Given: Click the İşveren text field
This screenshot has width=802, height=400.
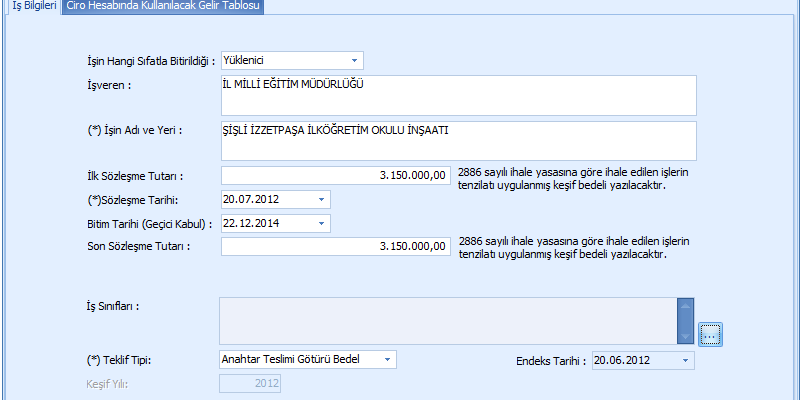Looking at the screenshot, I should 456,96.
